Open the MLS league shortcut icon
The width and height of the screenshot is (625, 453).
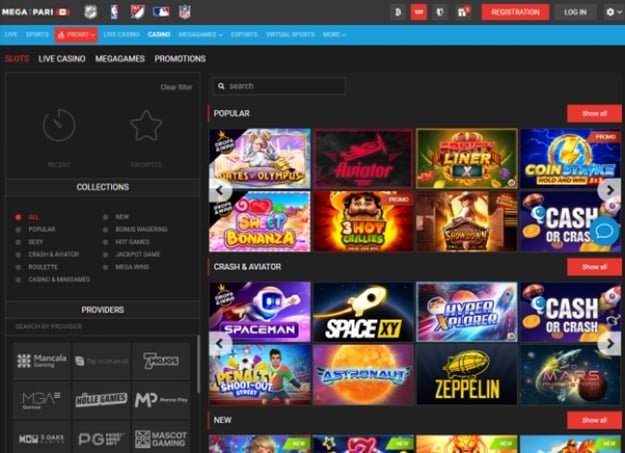(x=138, y=12)
